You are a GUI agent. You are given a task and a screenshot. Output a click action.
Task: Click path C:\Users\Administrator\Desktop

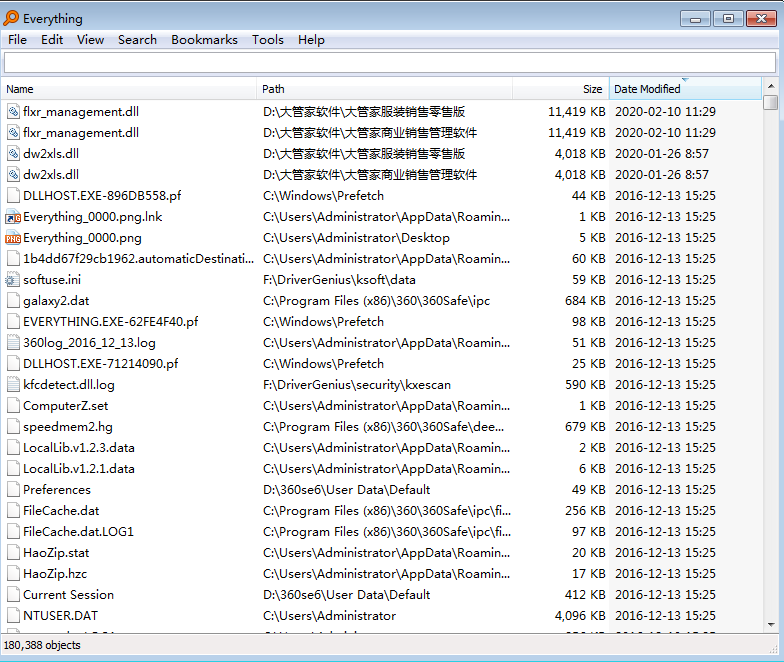pos(356,238)
